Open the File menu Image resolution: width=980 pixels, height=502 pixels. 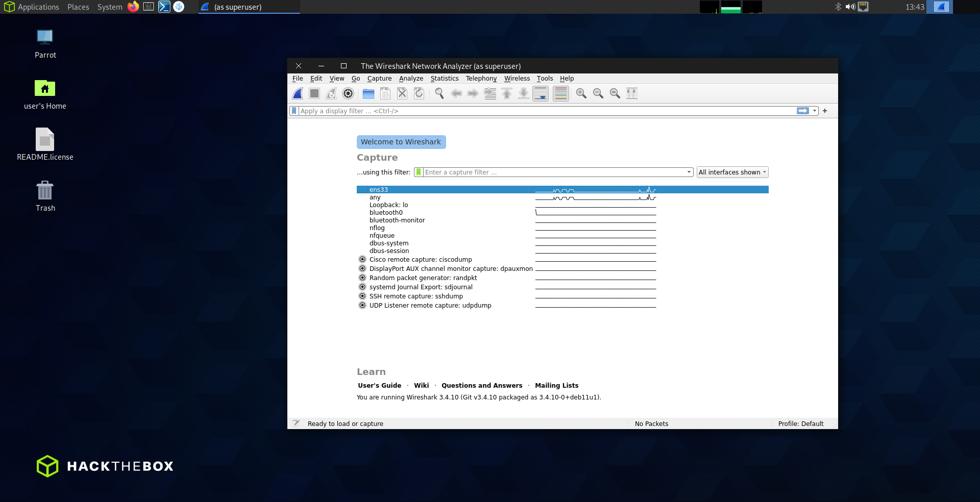point(298,79)
